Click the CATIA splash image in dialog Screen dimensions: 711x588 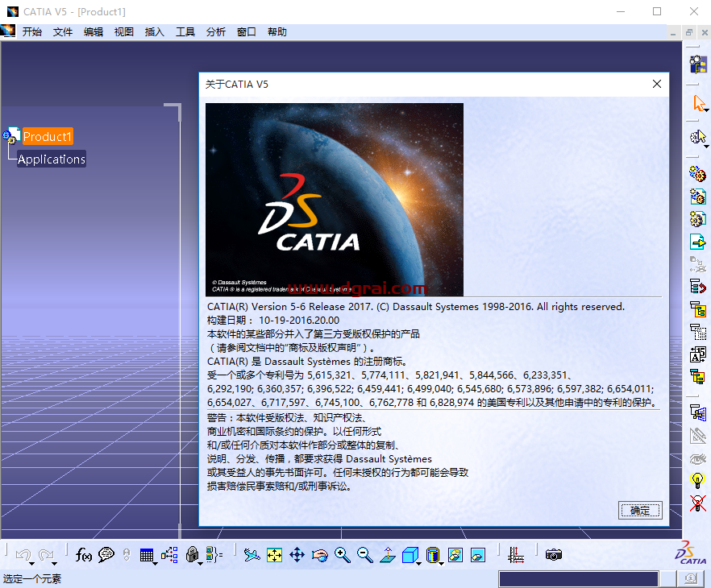pyautogui.click(x=335, y=200)
